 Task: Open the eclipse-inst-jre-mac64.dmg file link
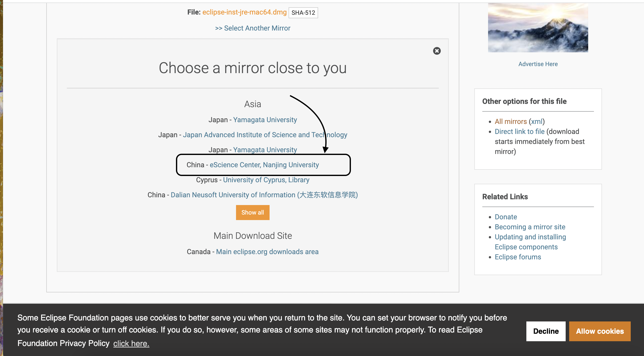point(244,12)
